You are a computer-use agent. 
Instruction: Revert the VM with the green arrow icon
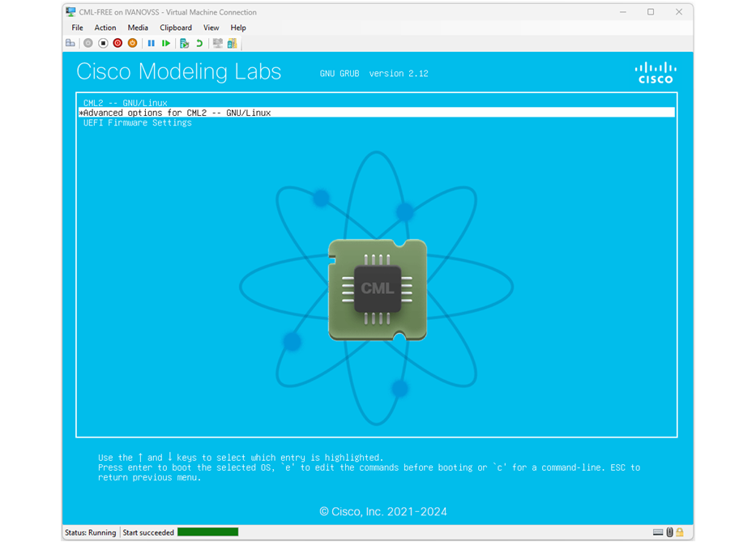click(199, 44)
